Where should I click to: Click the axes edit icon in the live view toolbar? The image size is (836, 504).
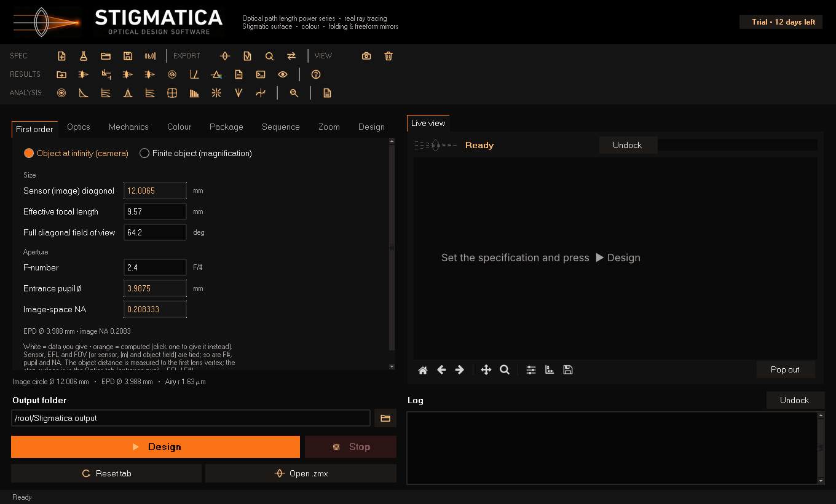click(x=550, y=370)
